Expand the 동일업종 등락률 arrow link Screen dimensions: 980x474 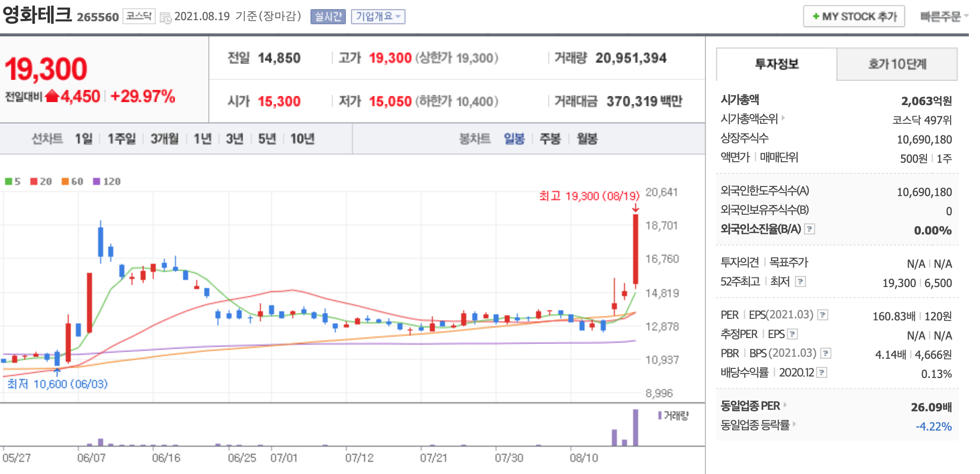(x=794, y=424)
